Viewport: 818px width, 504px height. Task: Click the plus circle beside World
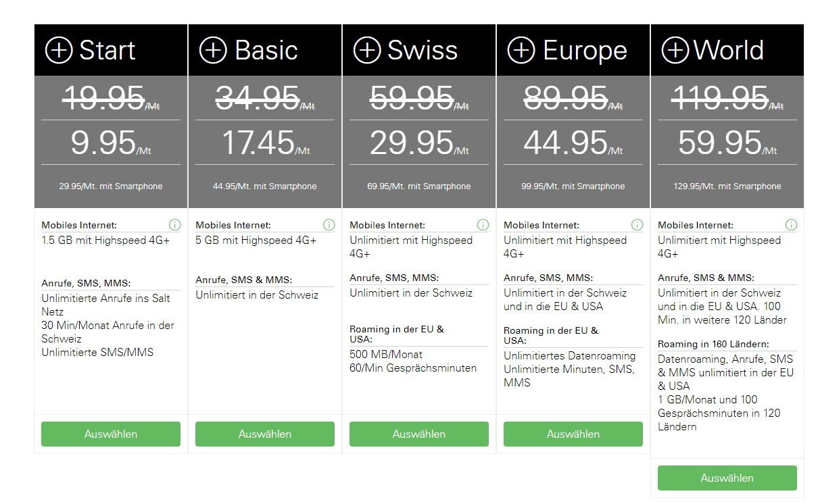click(x=675, y=51)
